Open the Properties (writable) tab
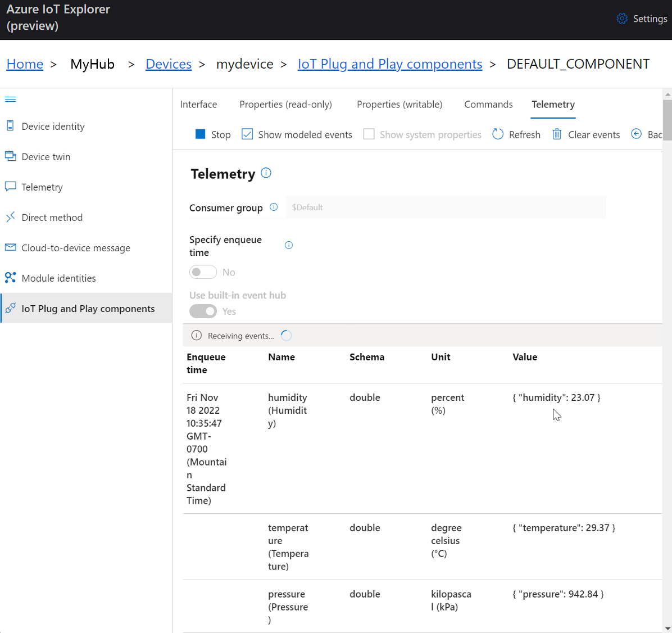 pos(399,104)
